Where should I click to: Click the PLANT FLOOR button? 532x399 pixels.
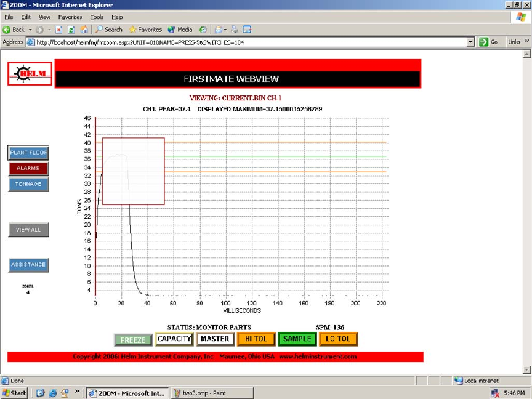click(x=28, y=153)
